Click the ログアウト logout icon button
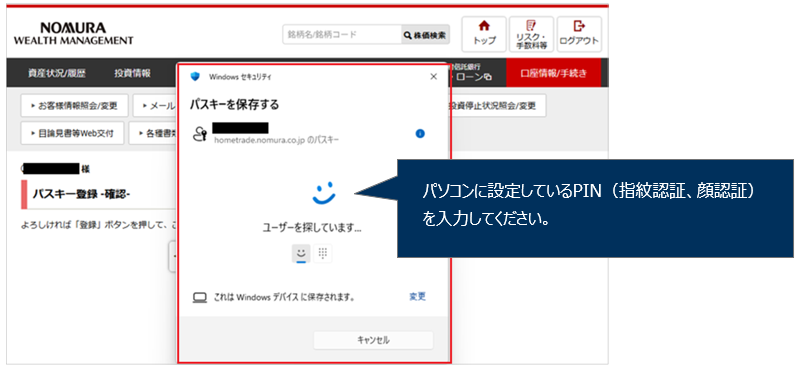The width and height of the screenshot is (798, 370). click(579, 34)
